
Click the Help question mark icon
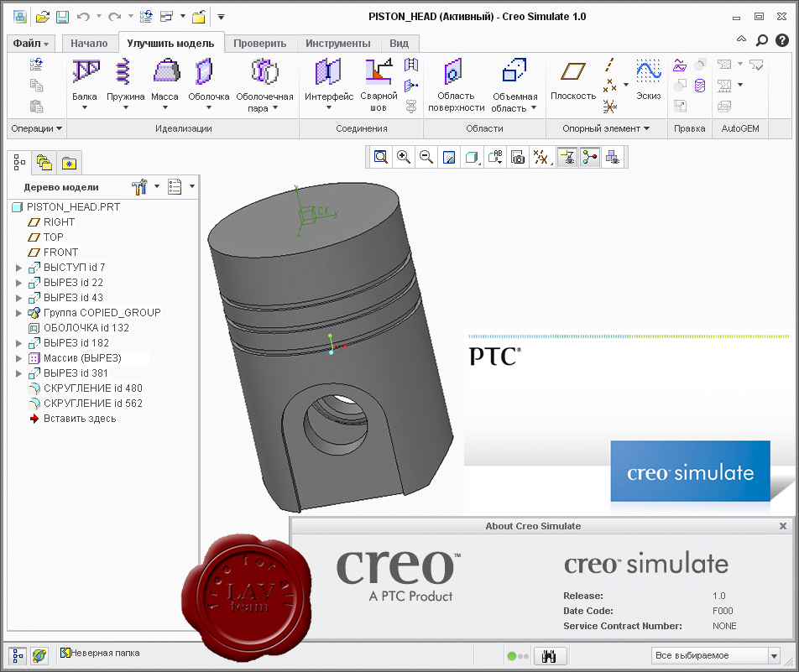(x=781, y=40)
